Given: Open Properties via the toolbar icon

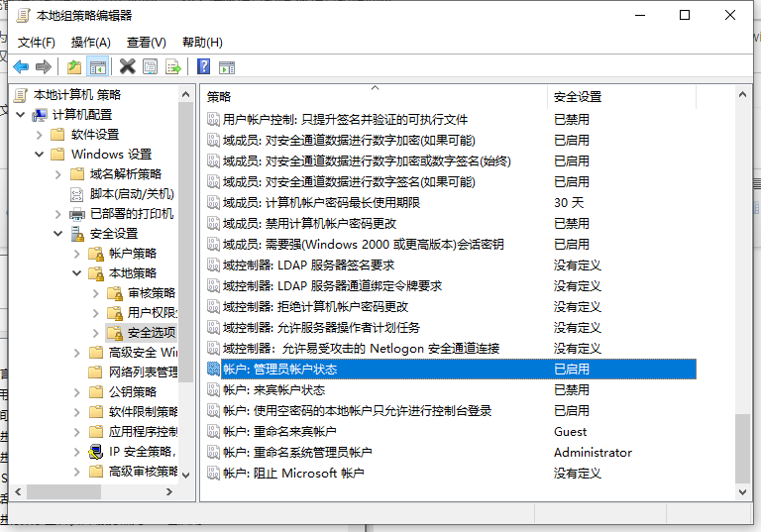Looking at the screenshot, I should (150, 67).
